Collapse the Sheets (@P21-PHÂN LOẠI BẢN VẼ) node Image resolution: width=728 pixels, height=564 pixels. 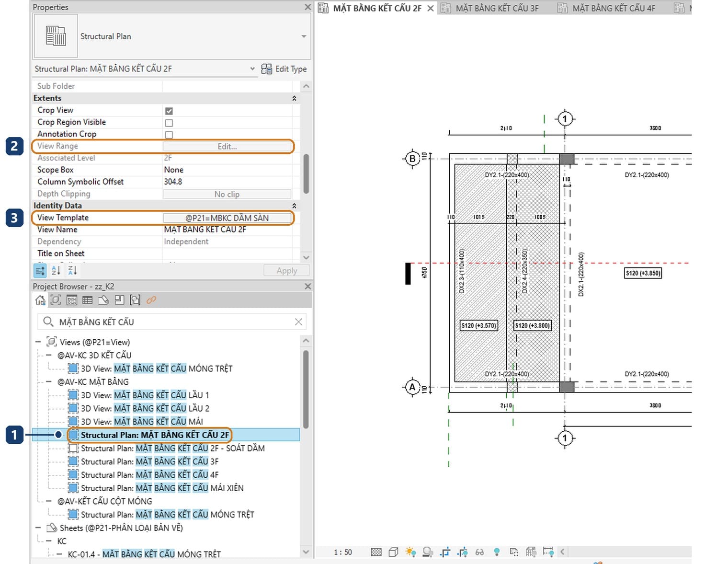(38, 528)
